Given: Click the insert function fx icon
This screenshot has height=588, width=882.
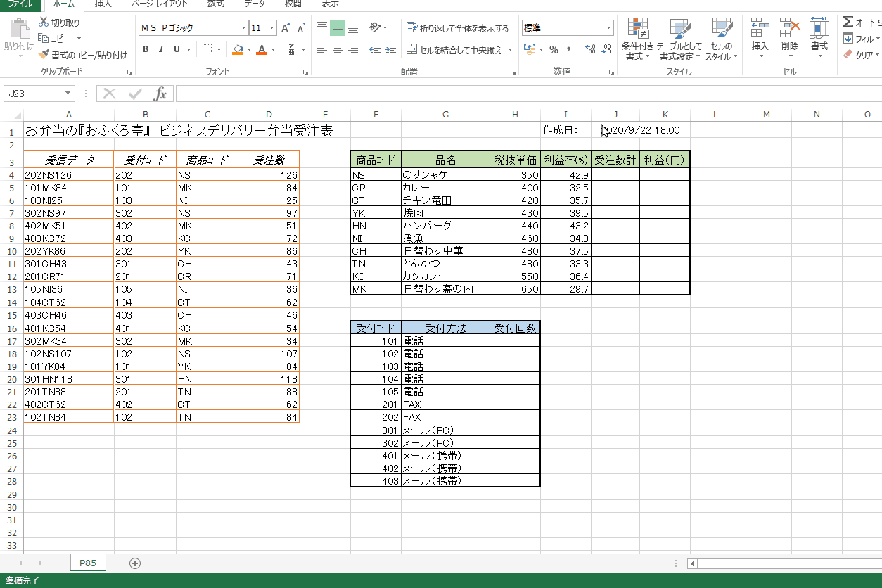Looking at the screenshot, I should (160, 94).
